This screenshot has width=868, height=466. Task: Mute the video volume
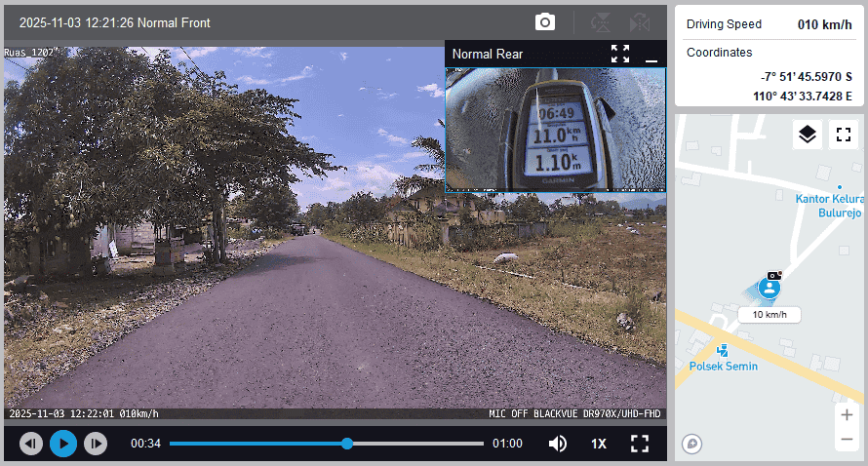point(558,444)
